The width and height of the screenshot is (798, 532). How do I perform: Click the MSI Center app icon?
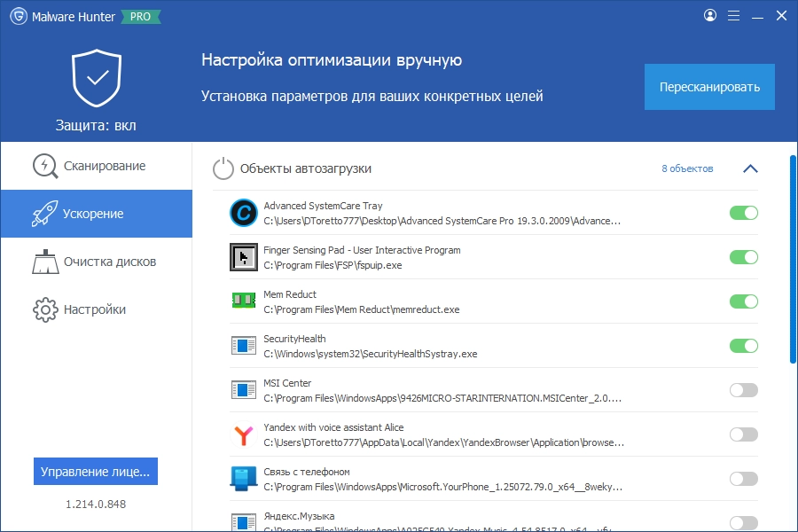pos(244,390)
